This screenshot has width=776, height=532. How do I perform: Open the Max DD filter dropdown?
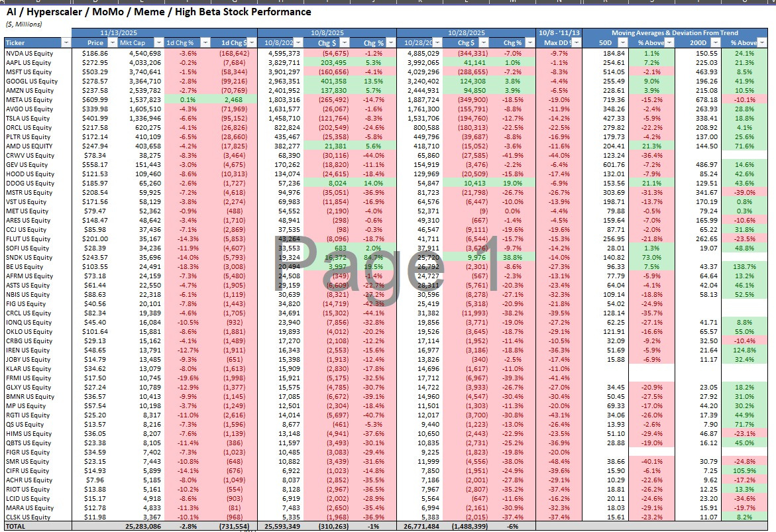[x=577, y=43]
